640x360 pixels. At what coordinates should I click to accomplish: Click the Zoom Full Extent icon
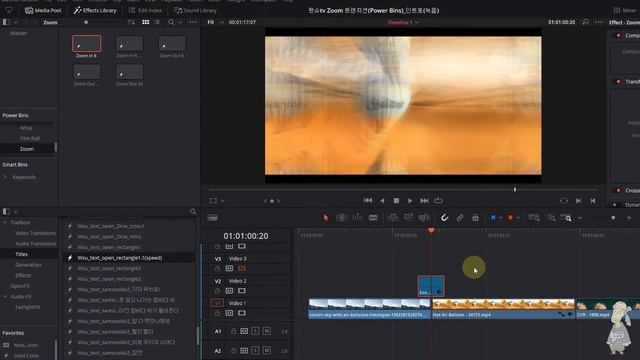click(x=534, y=218)
